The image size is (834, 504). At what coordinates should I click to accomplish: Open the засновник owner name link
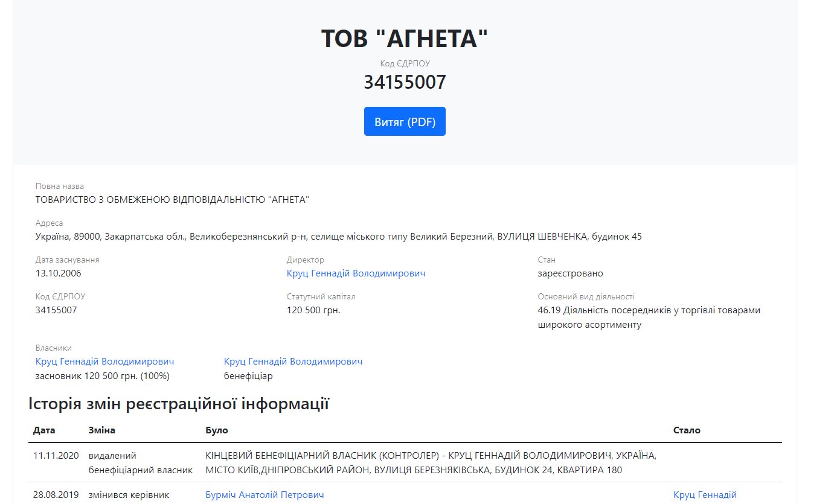point(104,362)
